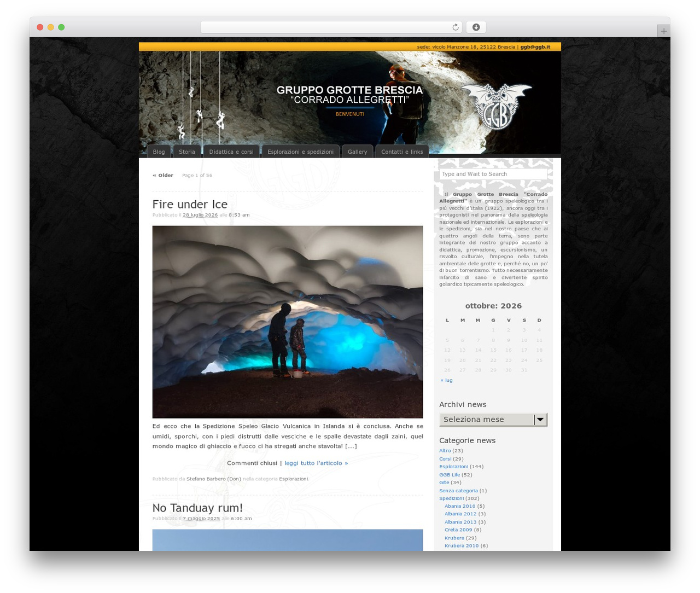
Task: Click the Type and Wait to Search field
Action: (x=493, y=174)
